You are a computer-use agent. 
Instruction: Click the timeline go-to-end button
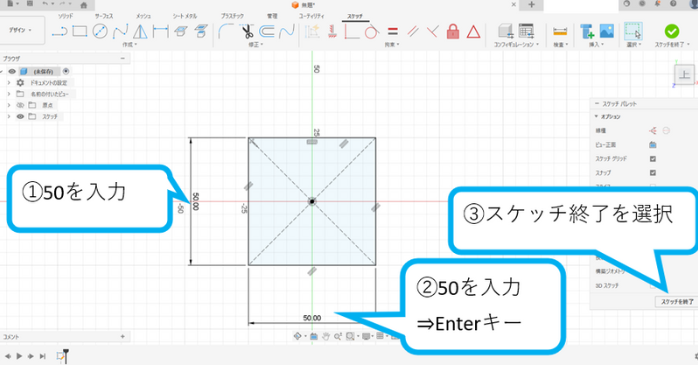click(42, 356)
